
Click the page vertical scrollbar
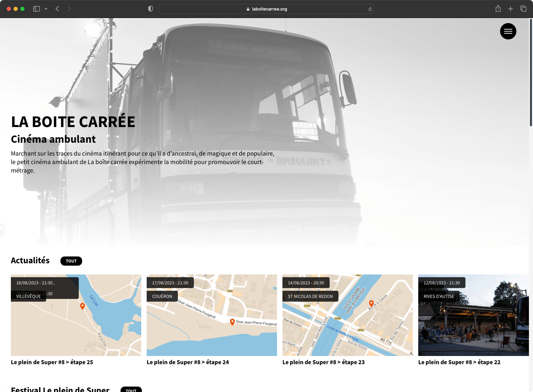[531, 73]
